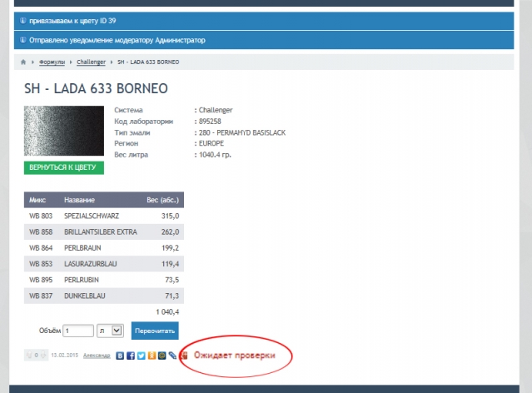Click enamel type '280 - PERMAHYD BASISLACK'
Image resolution: width=532 pixels, height=393 pixels.
(242, 132)
